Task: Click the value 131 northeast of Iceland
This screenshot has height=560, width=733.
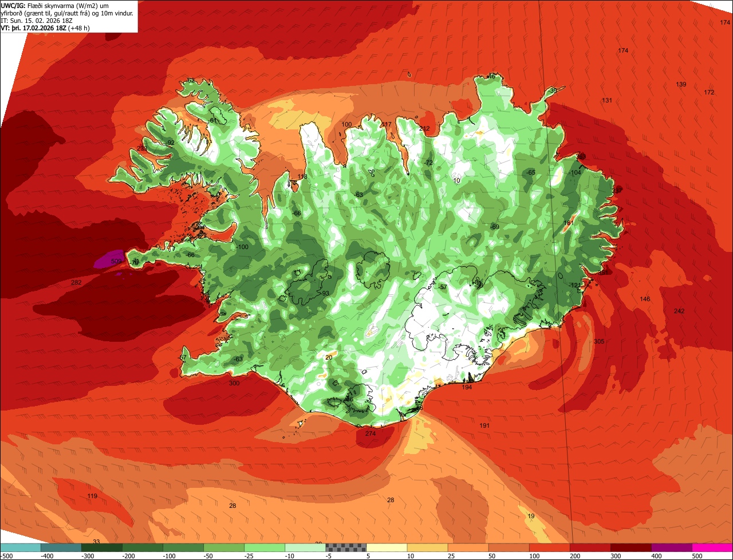Action: click(x=607, y=101)
